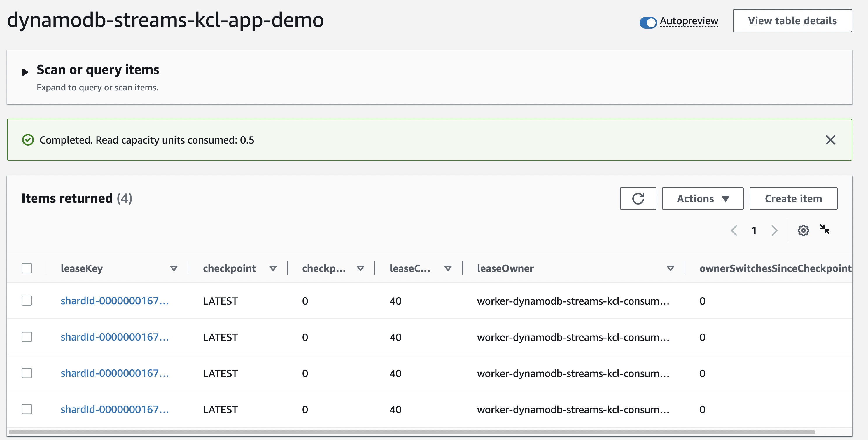
Task: Select all items header checkbox
Action: pyautogui.click(x=27, y=268)
